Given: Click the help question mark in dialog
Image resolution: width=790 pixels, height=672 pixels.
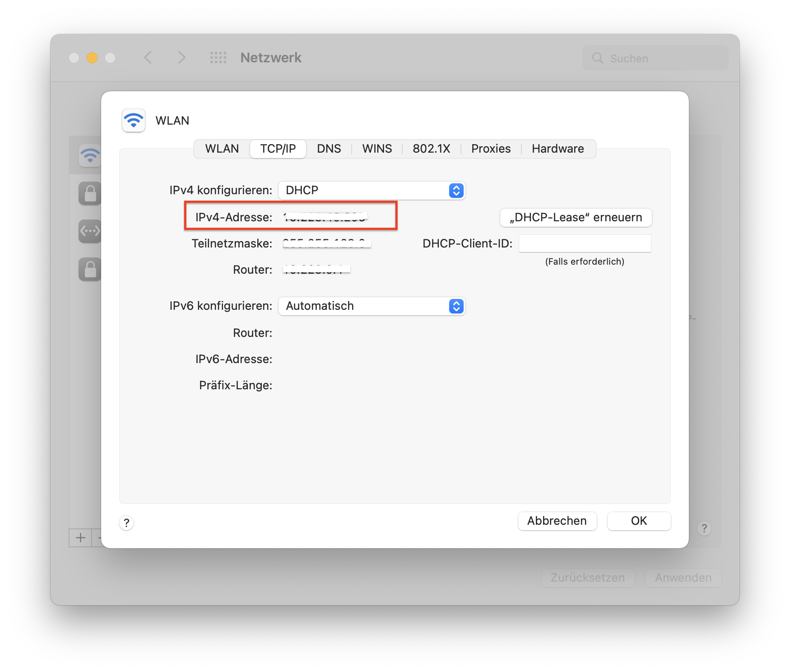Looking at the screenshot, I should point(126,523).
